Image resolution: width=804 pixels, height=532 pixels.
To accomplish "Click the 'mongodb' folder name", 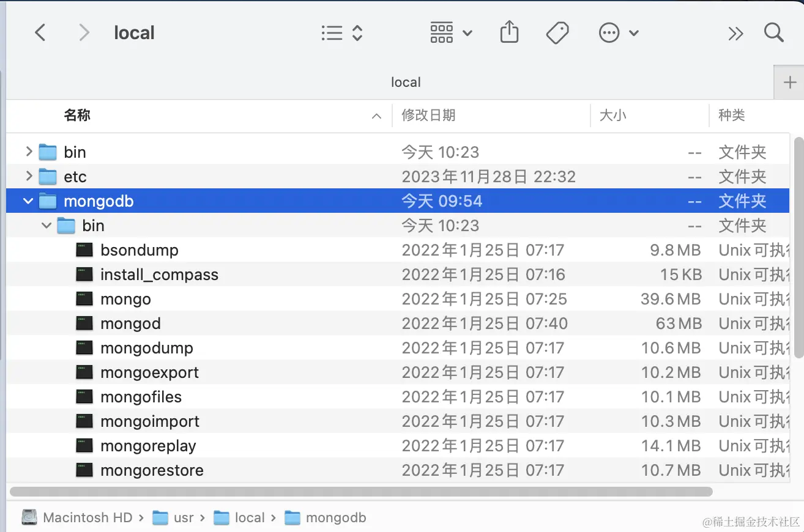I will coord(99,201).
